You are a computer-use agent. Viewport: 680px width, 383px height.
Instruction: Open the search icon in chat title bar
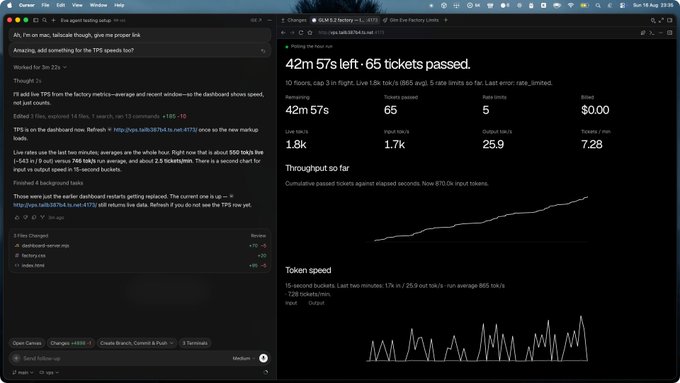[x=44, y=20]
